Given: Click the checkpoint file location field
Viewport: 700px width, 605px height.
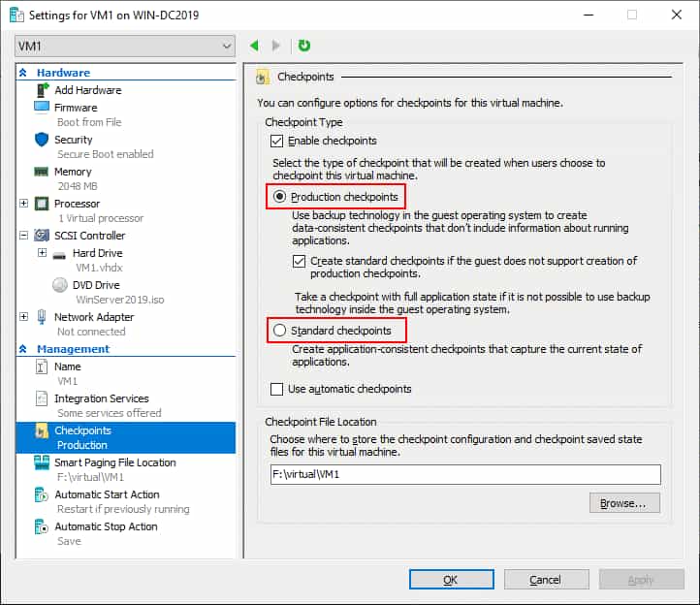Looking at the screenshot, I should point(465,474).
